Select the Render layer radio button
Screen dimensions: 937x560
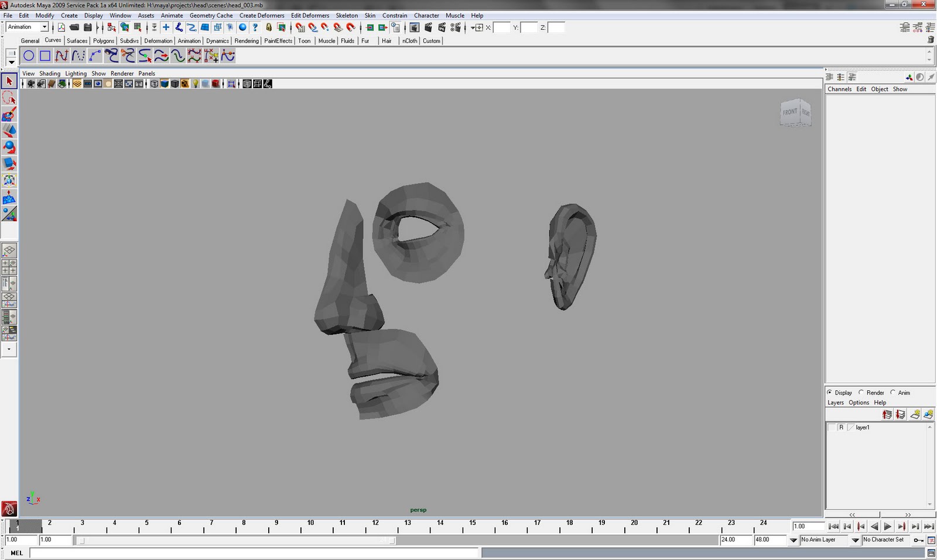861,393
